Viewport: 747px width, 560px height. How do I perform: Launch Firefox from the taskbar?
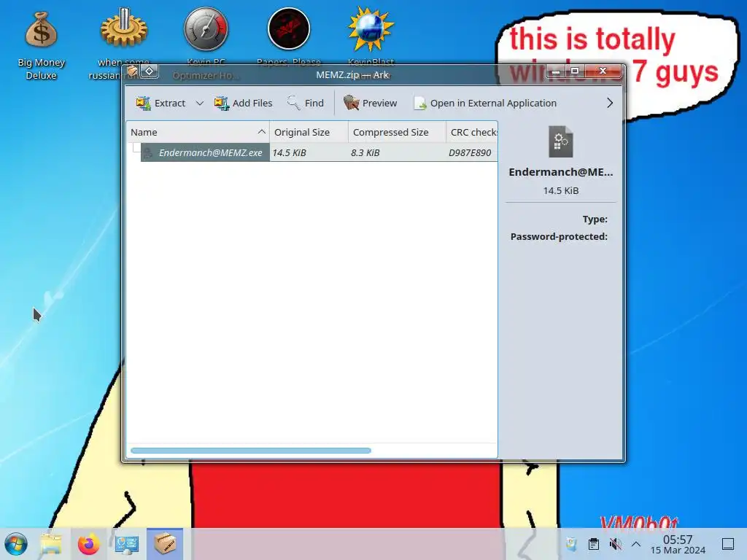[88, 544]
